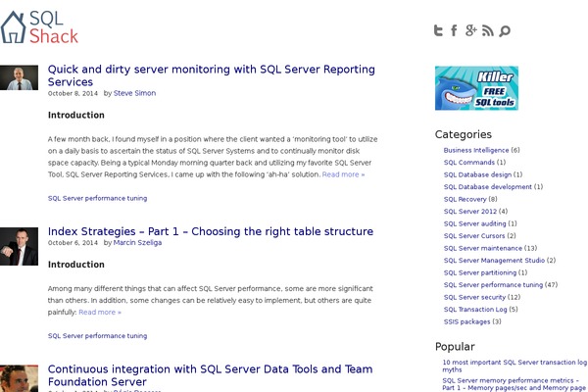Open the SQL Database development category

tap(487, 187)
